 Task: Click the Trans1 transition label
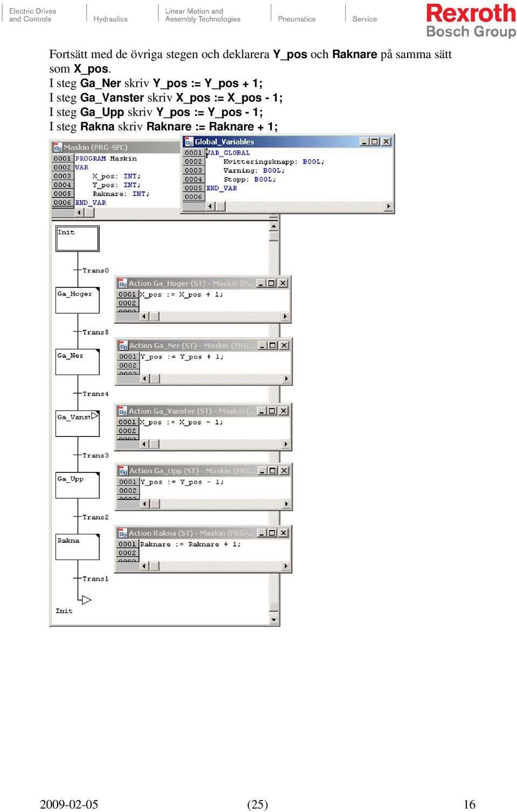(x=95, y=579)
